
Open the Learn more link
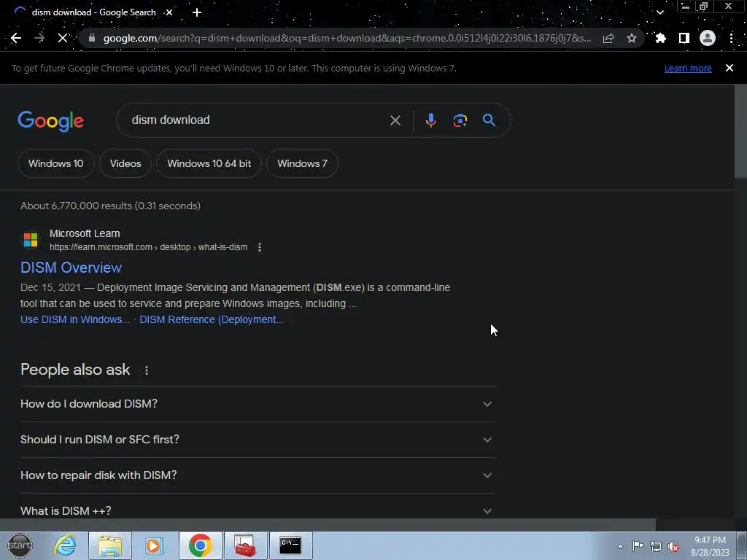tap(688, 68)
